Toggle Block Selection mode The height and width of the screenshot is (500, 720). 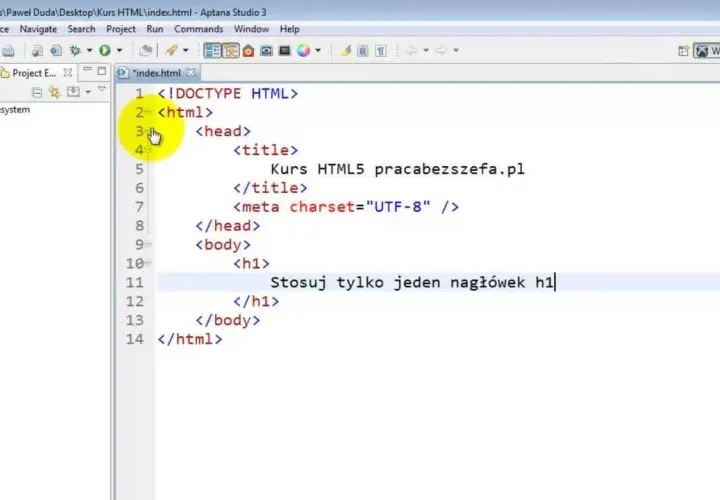coord(363,51)
